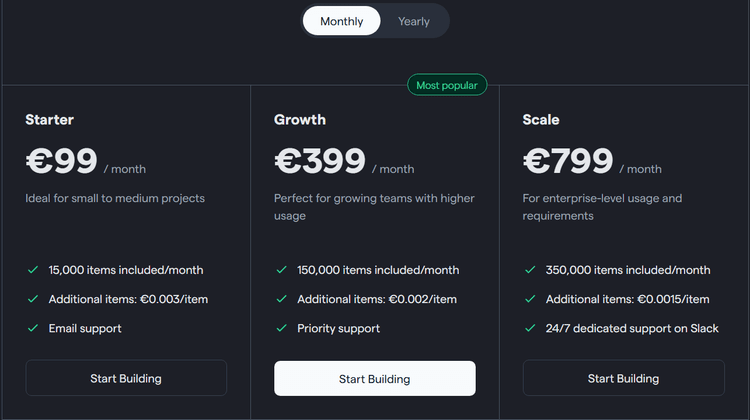Image resolution: width=750 pixels, height=420 pixels.
Task: Click Start Building under Scale plan
Action: point(623,378)
